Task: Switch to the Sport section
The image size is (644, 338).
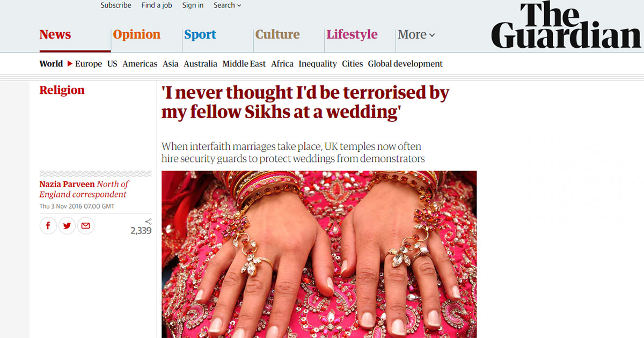Action: pos(200,34)
